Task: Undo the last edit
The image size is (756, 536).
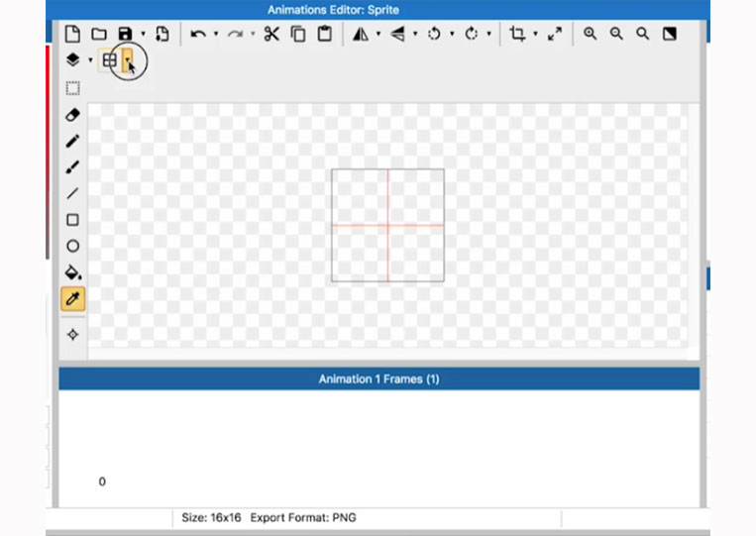Action: (198, 34)
